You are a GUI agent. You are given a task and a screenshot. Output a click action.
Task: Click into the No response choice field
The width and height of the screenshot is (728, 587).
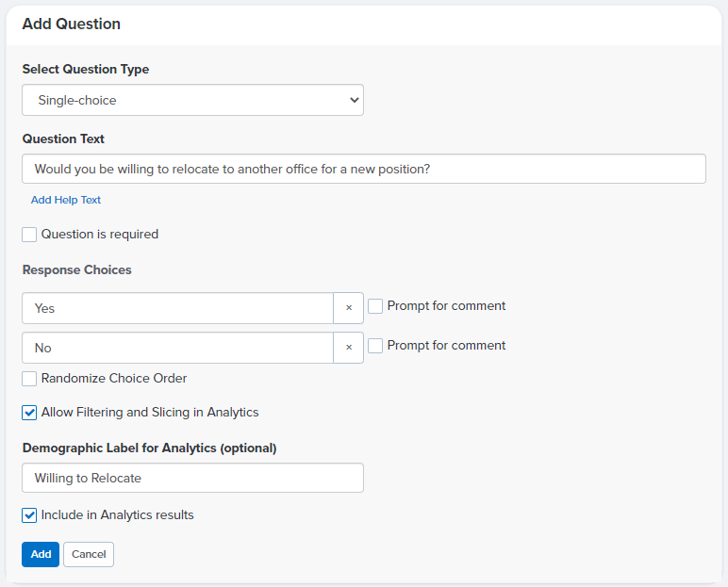pos(178,348)
